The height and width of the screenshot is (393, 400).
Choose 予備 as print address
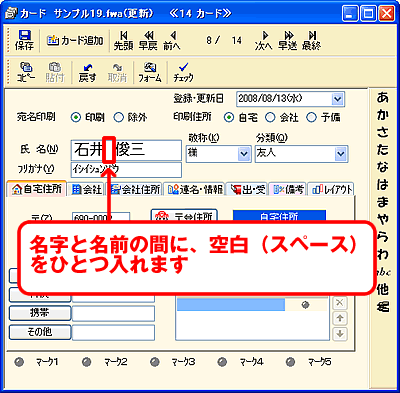click(311, 117)
